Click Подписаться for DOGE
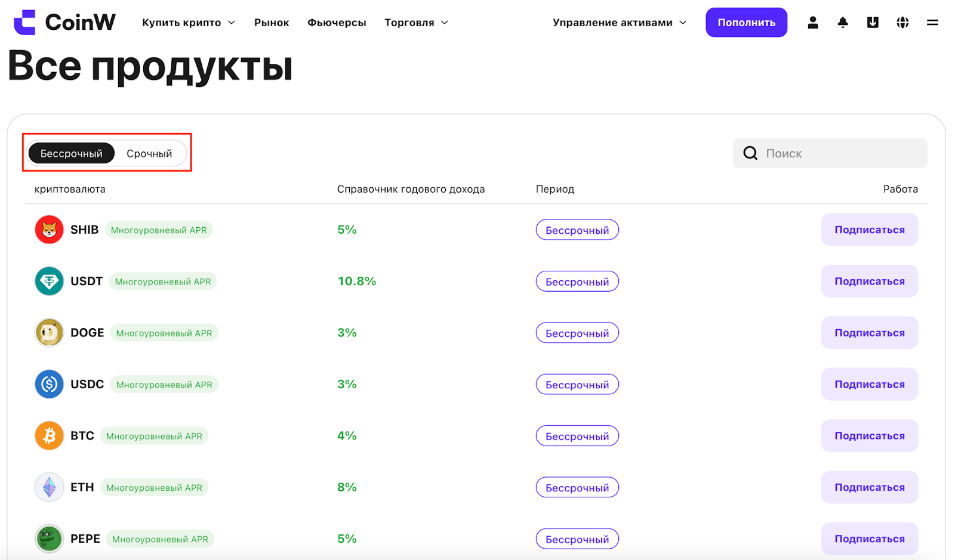This screenshot has width=955, height=560. pos(869,333)
